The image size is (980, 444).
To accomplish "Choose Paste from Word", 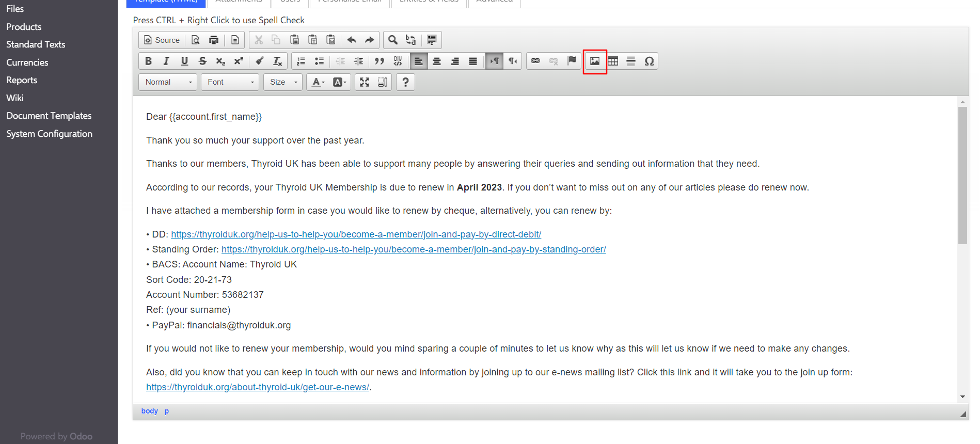I will pyautogui.click(x=331, y=40).
